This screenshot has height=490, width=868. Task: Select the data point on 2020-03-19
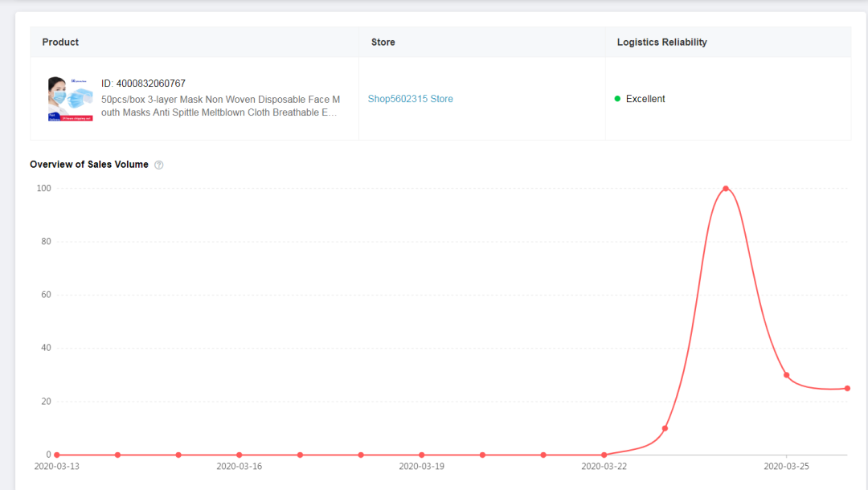[x=421, y=455]
